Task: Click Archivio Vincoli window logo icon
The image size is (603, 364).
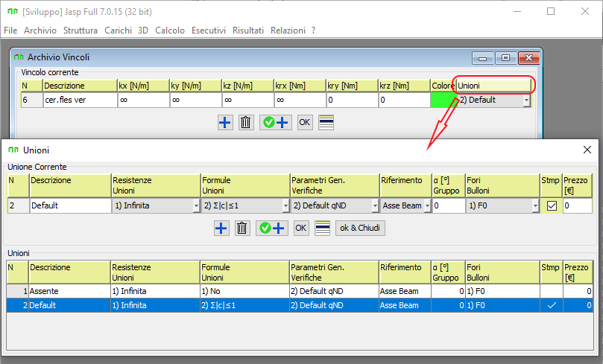Action: pyautogui.click(x=19, y=57)
